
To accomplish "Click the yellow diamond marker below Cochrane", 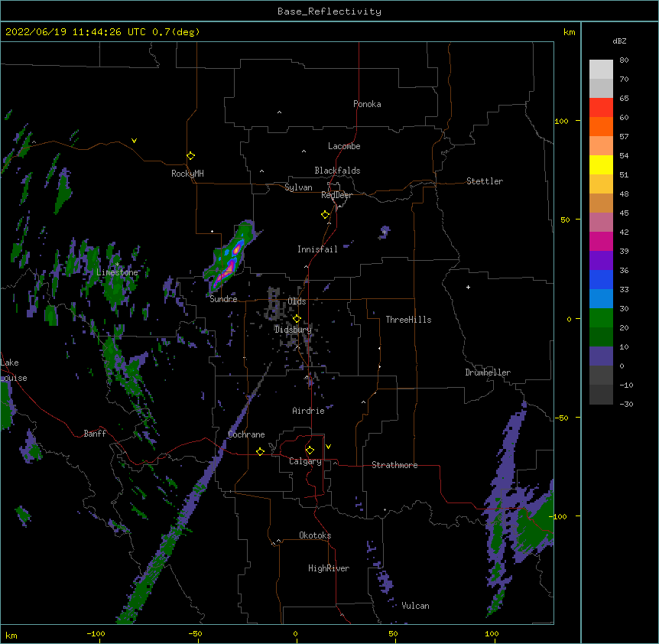I will click(260, 451).
